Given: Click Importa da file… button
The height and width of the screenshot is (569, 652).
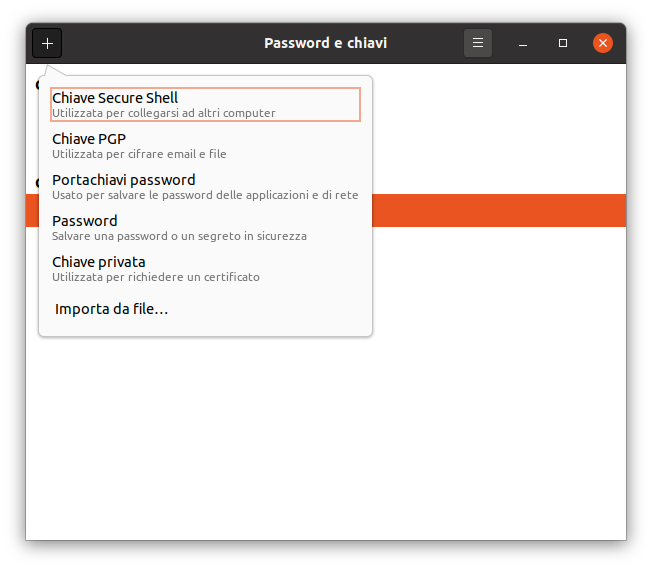Looking at the screenshot, I should [x=112, y=309].
